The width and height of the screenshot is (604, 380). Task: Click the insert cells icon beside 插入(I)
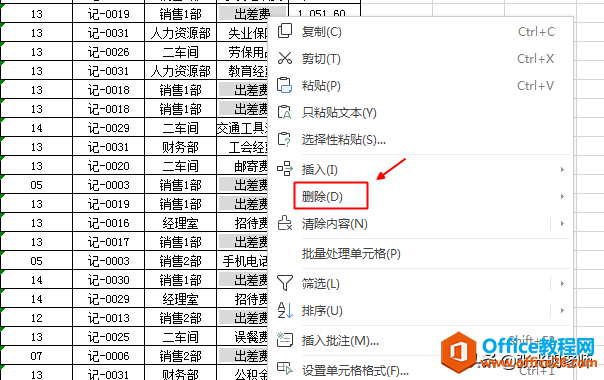click(x=285, y=169)
